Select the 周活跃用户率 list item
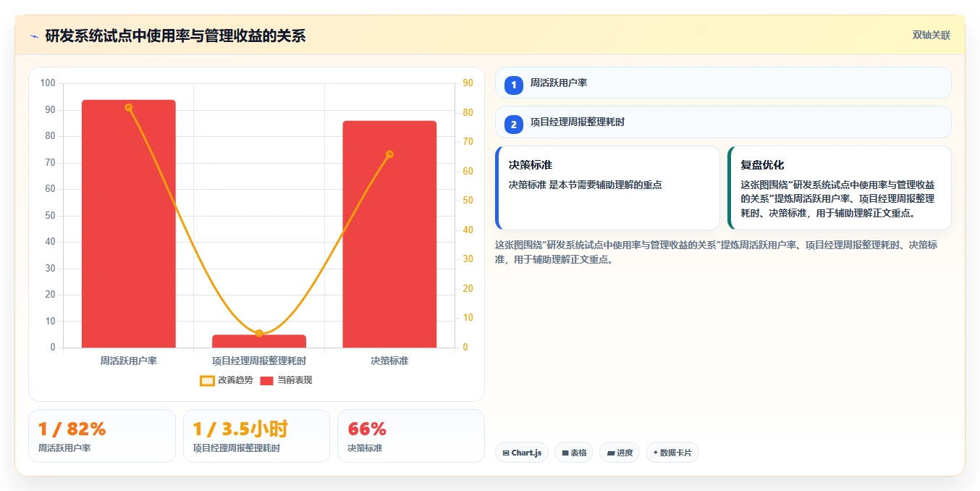Viewport: 980px width, 491px height. click(x=723, y=83)
